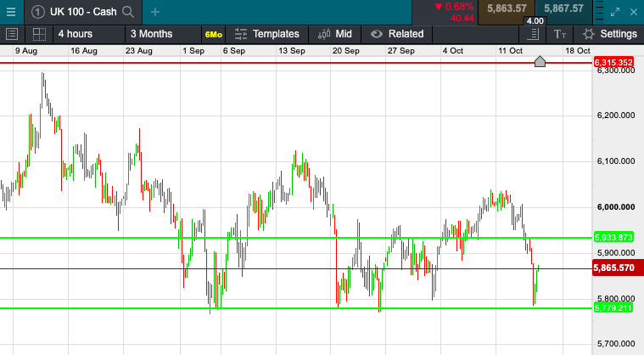Click the 11 Oct date label

[x=510, y=51]
